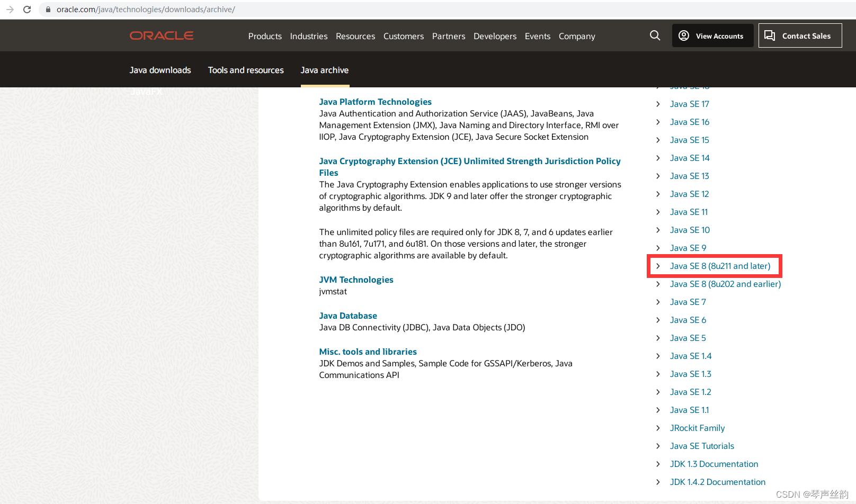Open the Java Database link

348,316
